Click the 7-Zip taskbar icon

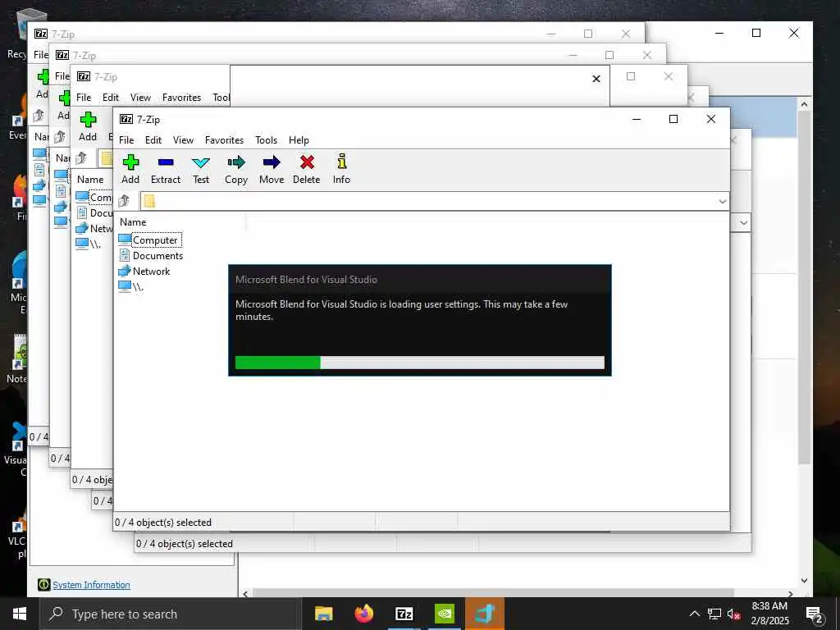pyautogui.click(x=404, y=614)
